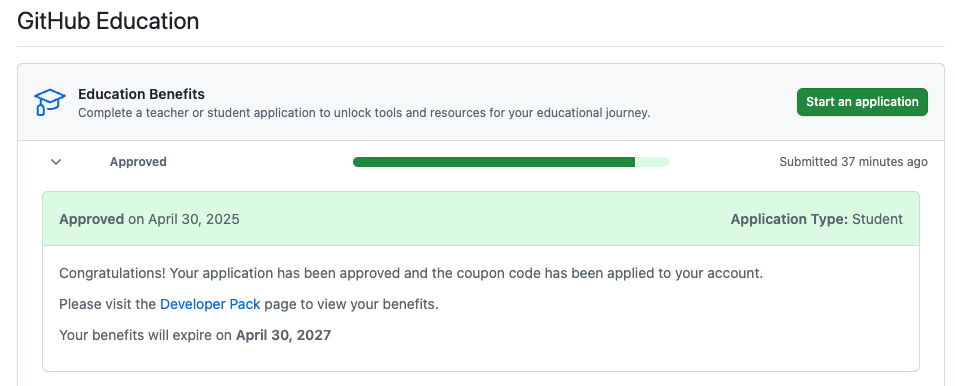Click the April 30, 2027 expiry date
This screenshot has height=386, width=955.
[x=283, y=335]
